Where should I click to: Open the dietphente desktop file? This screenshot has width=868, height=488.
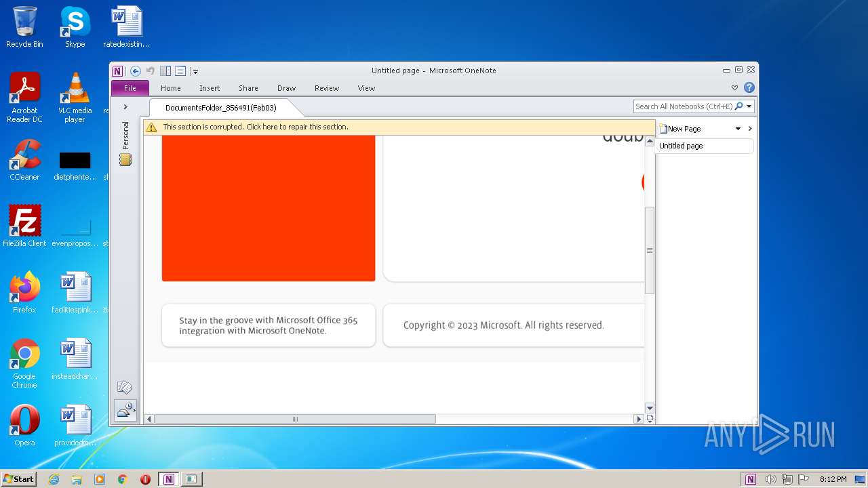click(75, 165)
